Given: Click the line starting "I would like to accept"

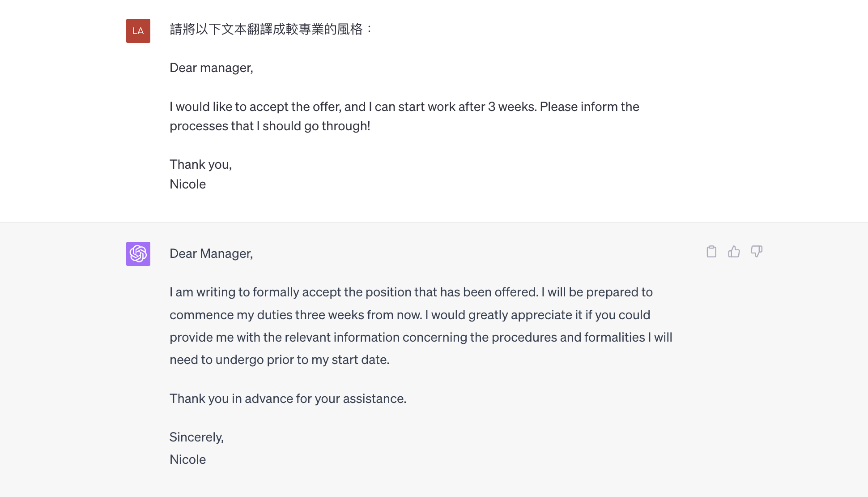Looking at the screenshot, I should 404,107.
